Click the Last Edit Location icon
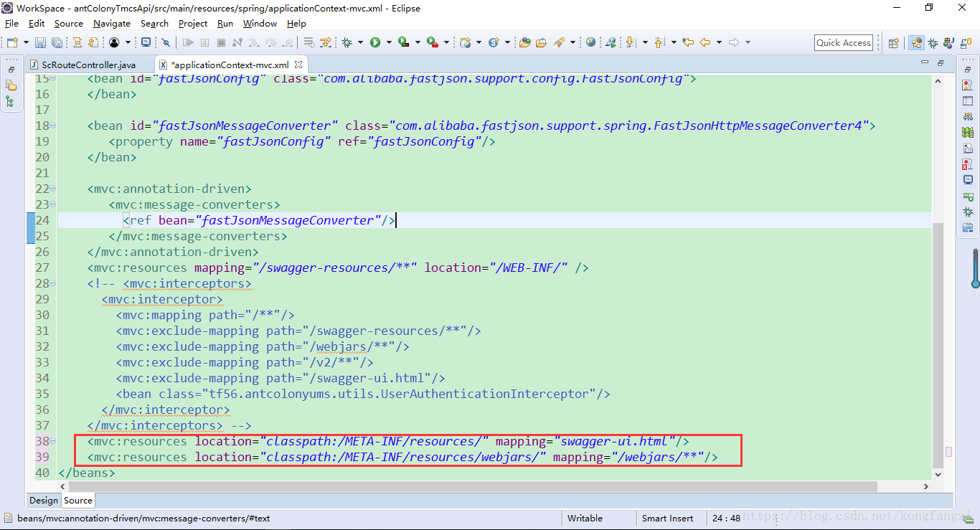 [688, 42]
